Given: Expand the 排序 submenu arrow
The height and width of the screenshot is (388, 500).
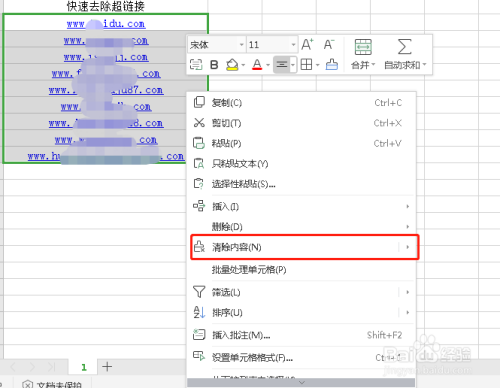Looking at the screenshot, I should point(408,313).
